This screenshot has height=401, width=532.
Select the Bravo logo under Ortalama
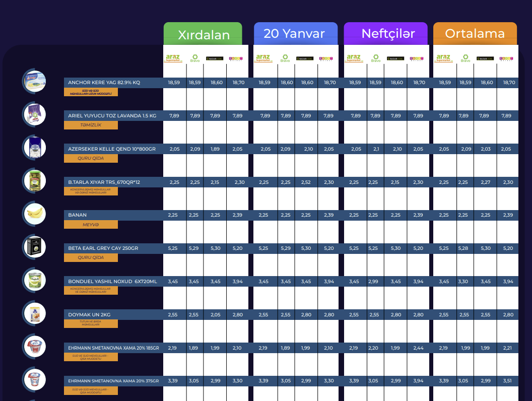click(x=465, y=58)
